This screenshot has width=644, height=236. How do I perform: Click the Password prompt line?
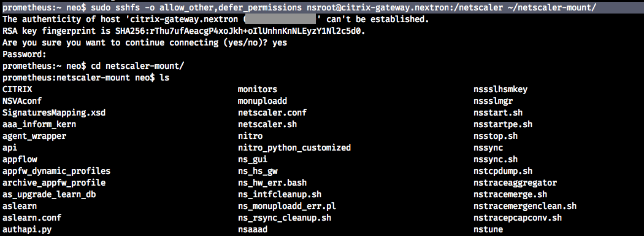(25, 54)
